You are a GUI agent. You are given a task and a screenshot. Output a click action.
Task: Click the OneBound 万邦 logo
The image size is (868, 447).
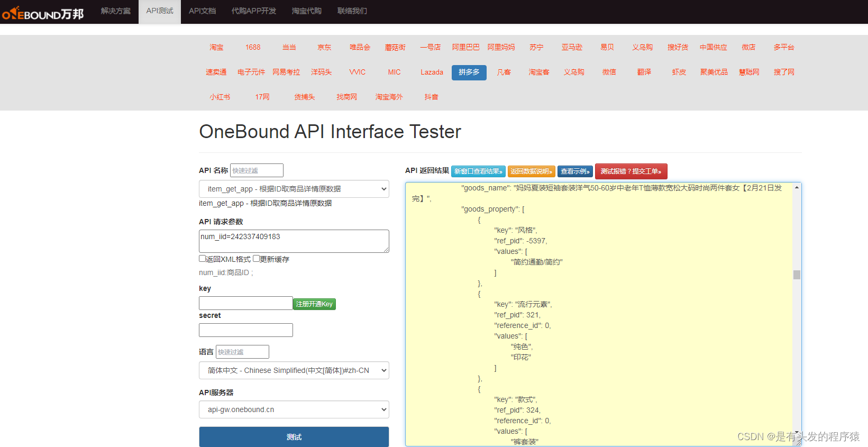(x=43, y=13)
